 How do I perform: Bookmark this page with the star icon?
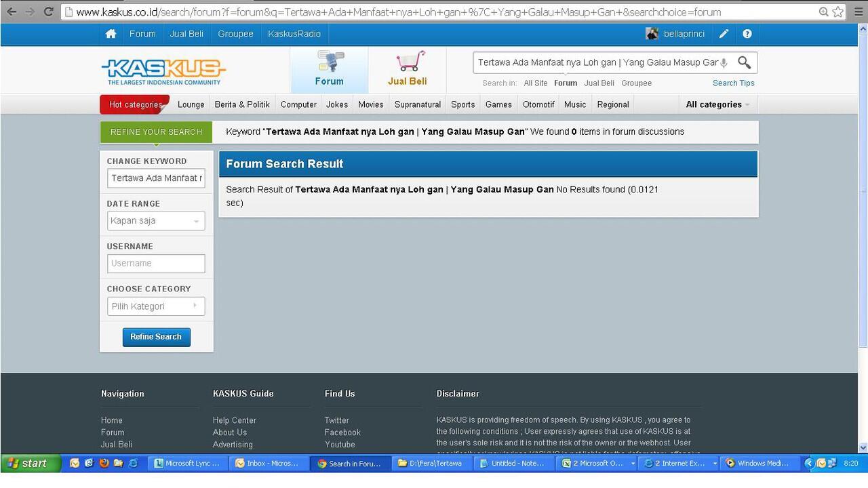point(837,12)
